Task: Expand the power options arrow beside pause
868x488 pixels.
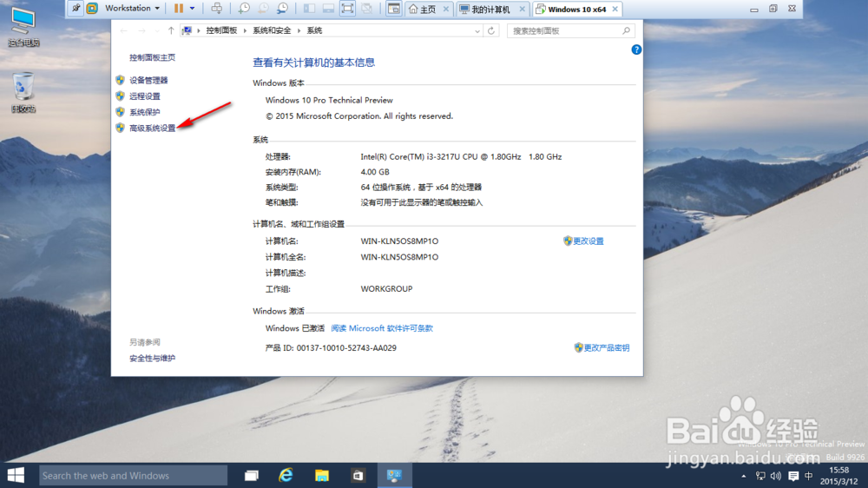Action: point(192,9)
